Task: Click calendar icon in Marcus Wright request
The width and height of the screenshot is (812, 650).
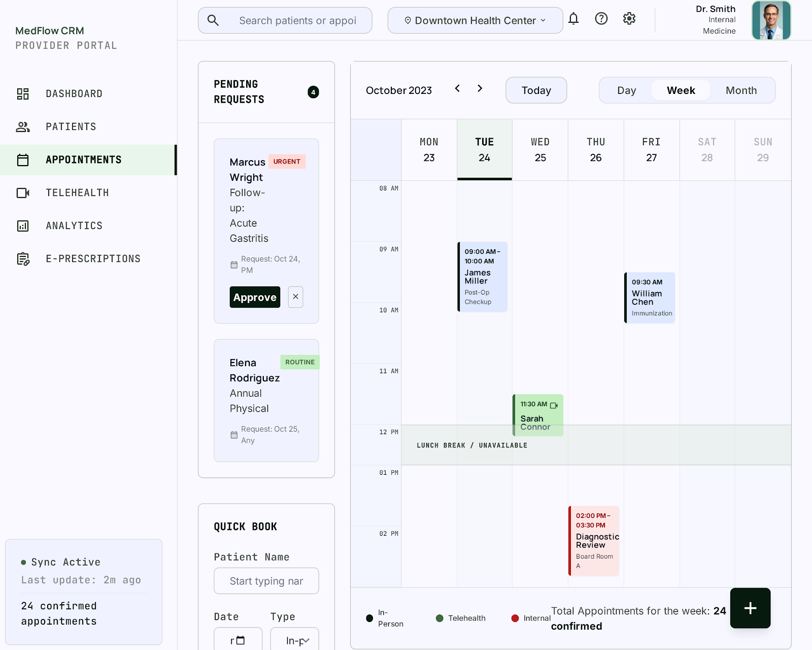Action: (x=234, y=265)
